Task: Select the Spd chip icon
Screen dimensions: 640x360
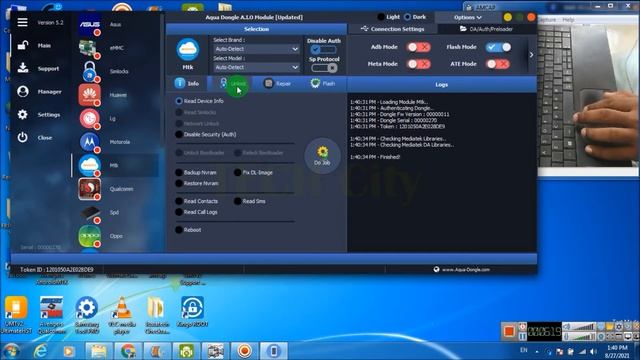Action: pos(89,212)
